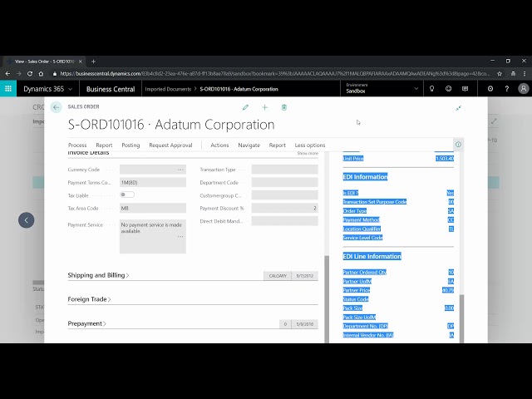Image resolution: width=532 pixels, height=399 pixels.
Task: Toggle the Tax Liable switch
Action: [127, 195]
